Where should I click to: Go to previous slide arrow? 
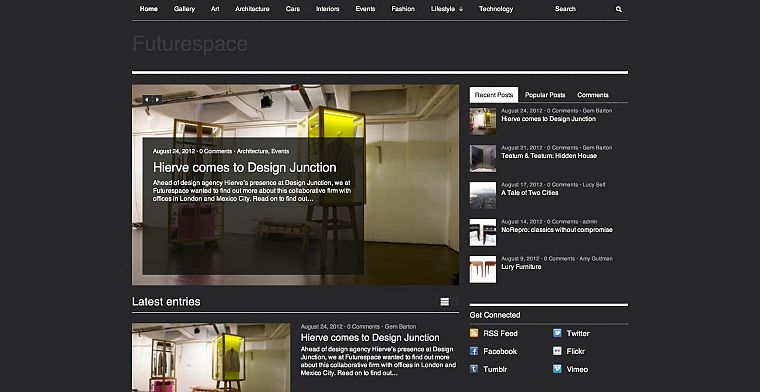point(147,100)
